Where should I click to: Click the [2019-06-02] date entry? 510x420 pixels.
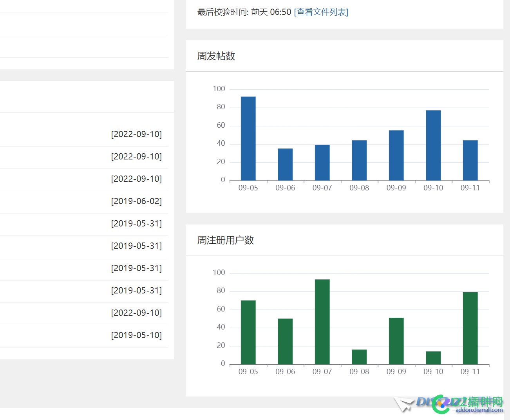pyautogui.click(x=136, y=201)
